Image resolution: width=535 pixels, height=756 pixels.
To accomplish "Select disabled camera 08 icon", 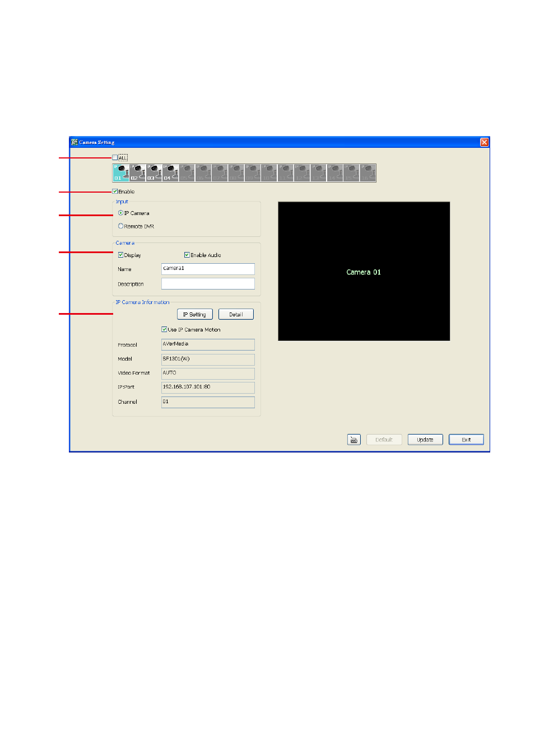I will 236,172.
